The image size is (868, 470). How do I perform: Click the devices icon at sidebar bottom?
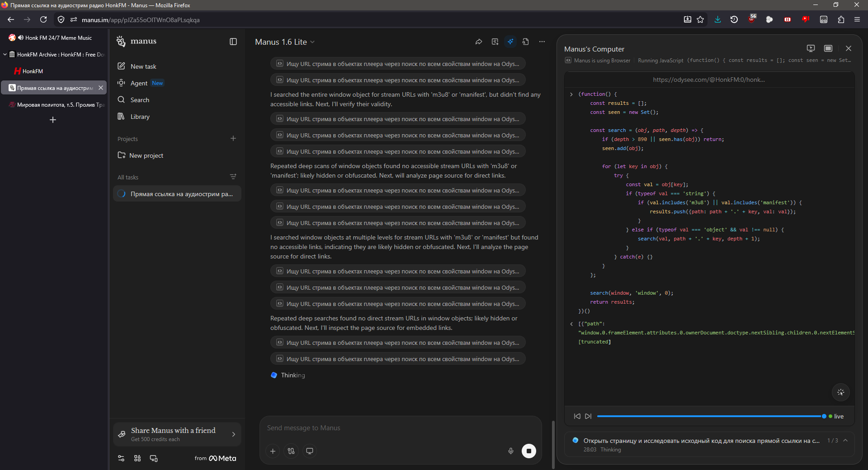pos(154,458)
